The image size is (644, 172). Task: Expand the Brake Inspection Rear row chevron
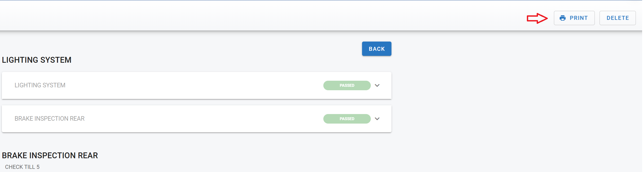click(377, 119)
